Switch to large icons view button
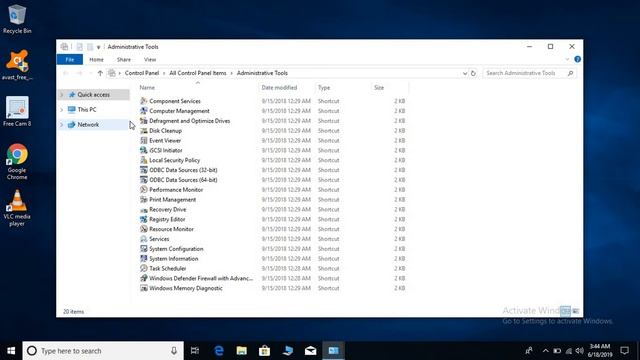This screenshot has height=360, width=640. pyautogui.click(x=576, y=311)
